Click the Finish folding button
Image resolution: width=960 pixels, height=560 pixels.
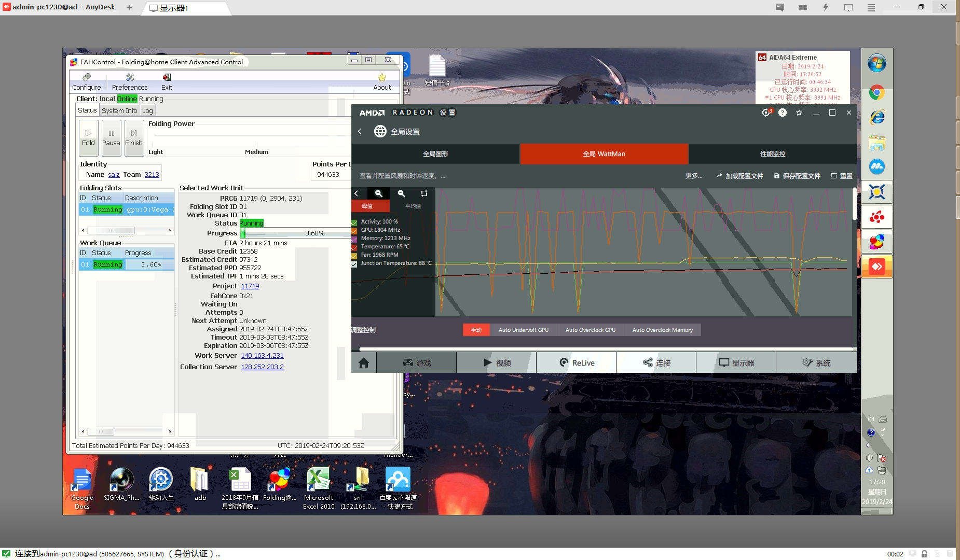(x=133, y=138)
